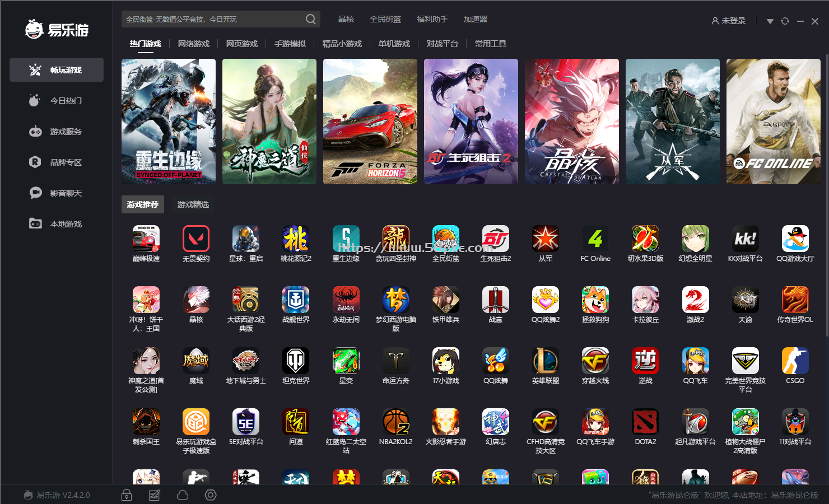Open the 神魔之道 banner thumbnail
The image size is (829, 504).
click(269, 122)
